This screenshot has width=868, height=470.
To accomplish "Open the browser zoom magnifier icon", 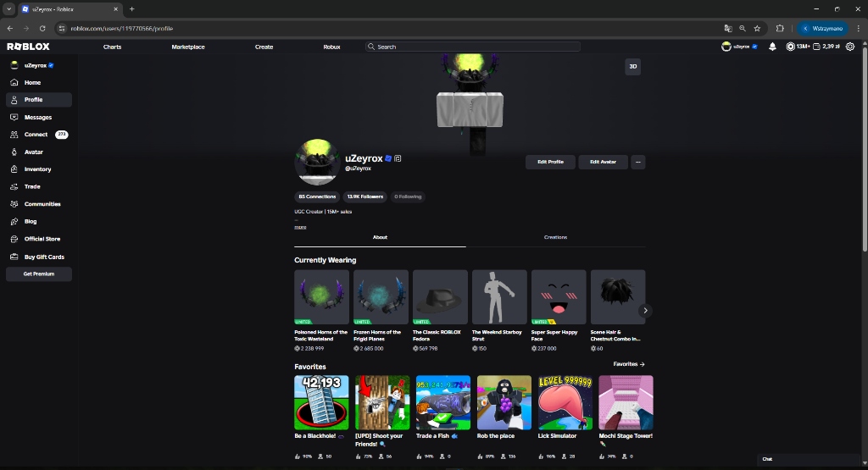I will [743, 28].
